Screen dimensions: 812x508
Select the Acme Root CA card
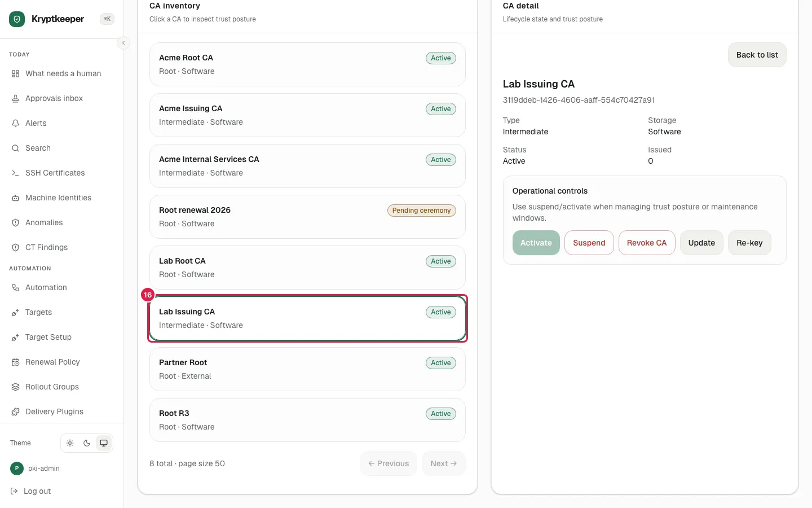(x=307, y=64)
